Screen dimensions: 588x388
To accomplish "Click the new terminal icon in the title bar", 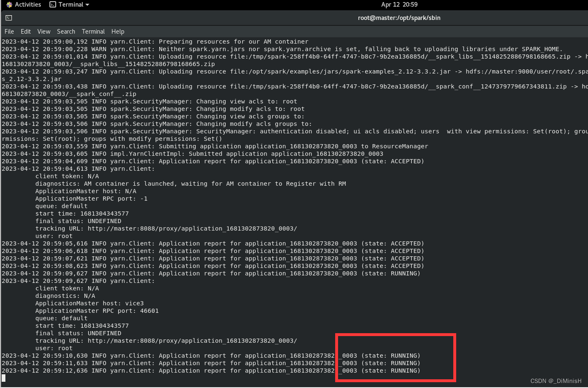I will 9,18.
